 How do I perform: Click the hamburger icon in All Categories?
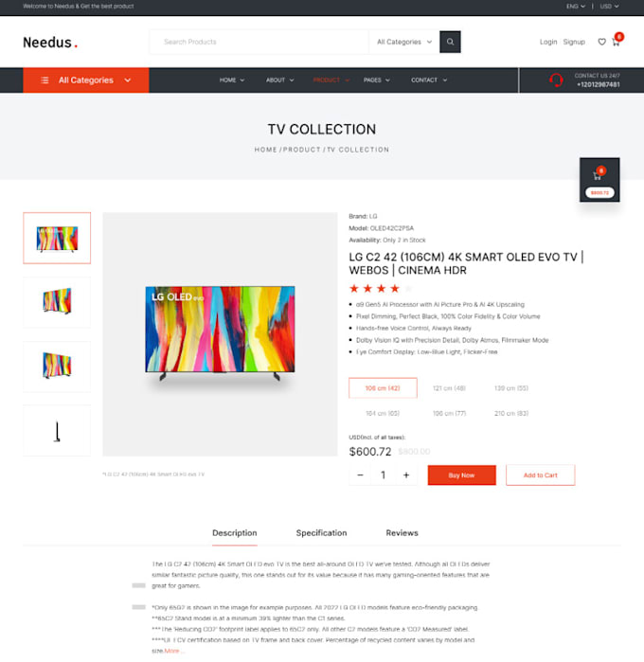[45, 81]
